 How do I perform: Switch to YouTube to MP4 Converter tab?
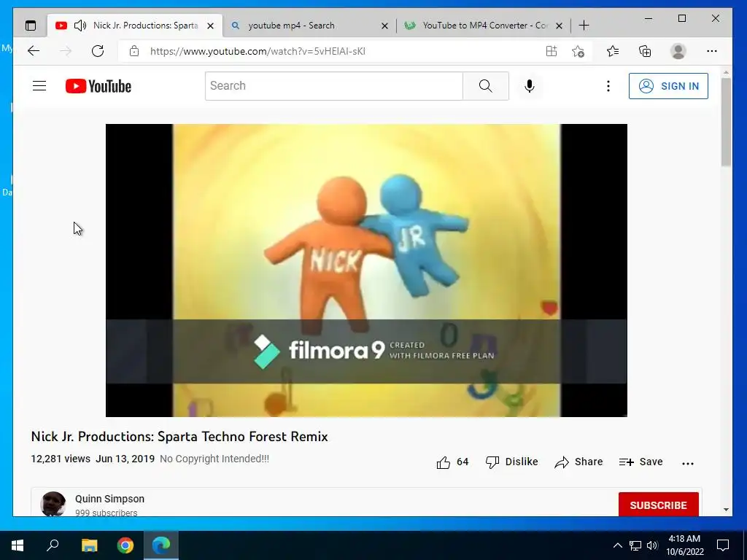pos(485,26)
